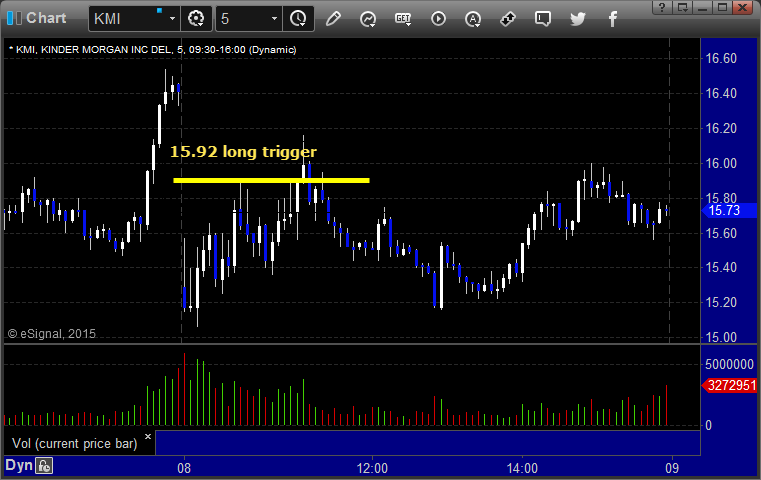Share chart on Twitter
761x480 pixels.
point(578,19)
